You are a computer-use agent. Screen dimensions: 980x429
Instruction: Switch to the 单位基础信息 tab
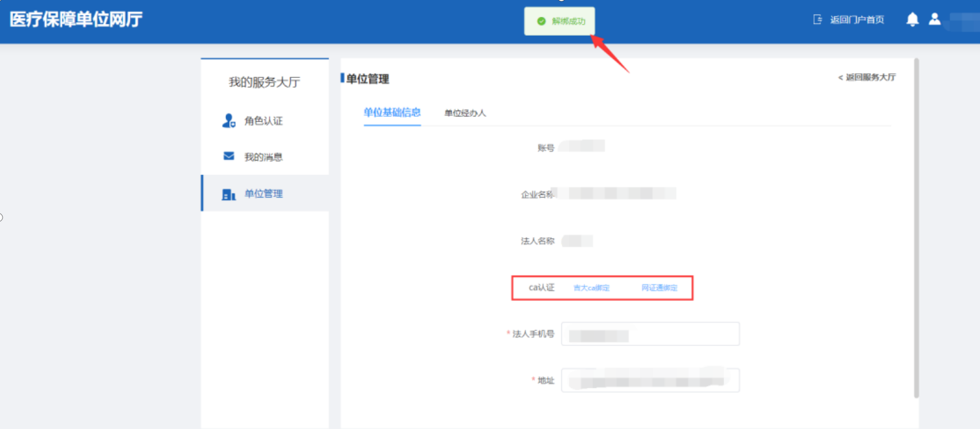click(392, 112)
